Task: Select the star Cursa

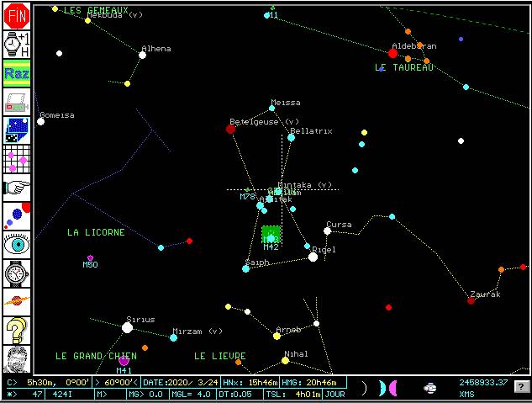Action: coord(327,231)
